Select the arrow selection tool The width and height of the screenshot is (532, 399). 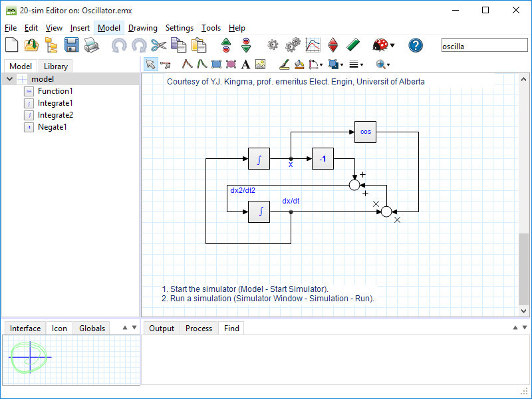coord(150,65)
